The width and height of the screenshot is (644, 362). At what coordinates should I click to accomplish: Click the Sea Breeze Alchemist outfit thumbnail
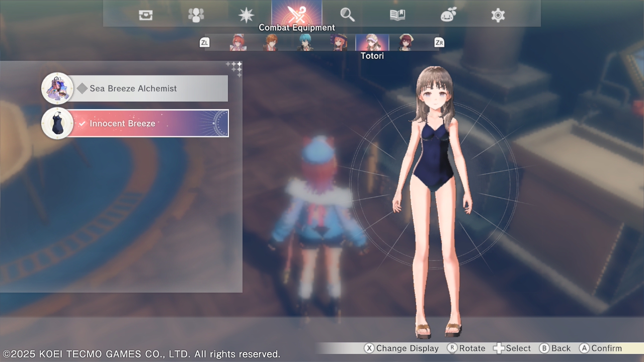coord(57,88)
